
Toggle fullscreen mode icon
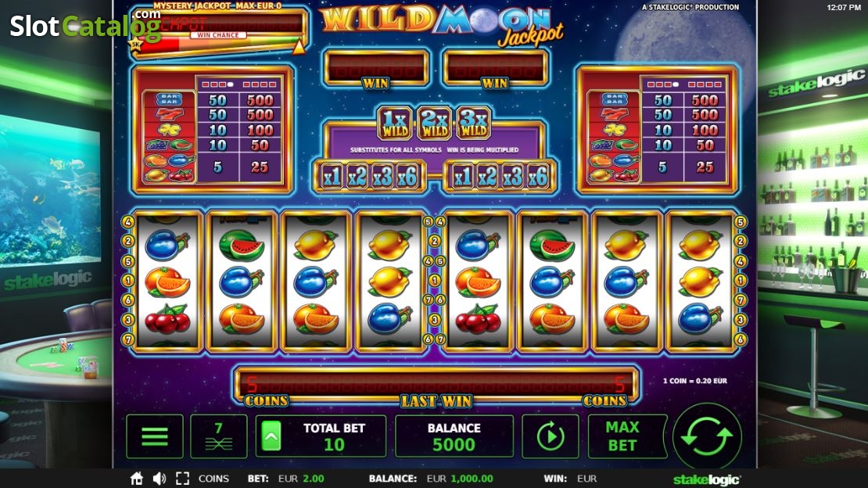(x=183, y=479)
